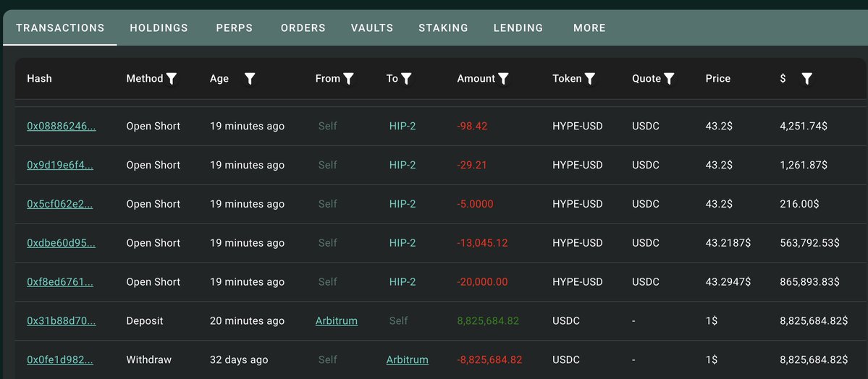
Task: Open the To column filter icon
Action: click(406, 79)
